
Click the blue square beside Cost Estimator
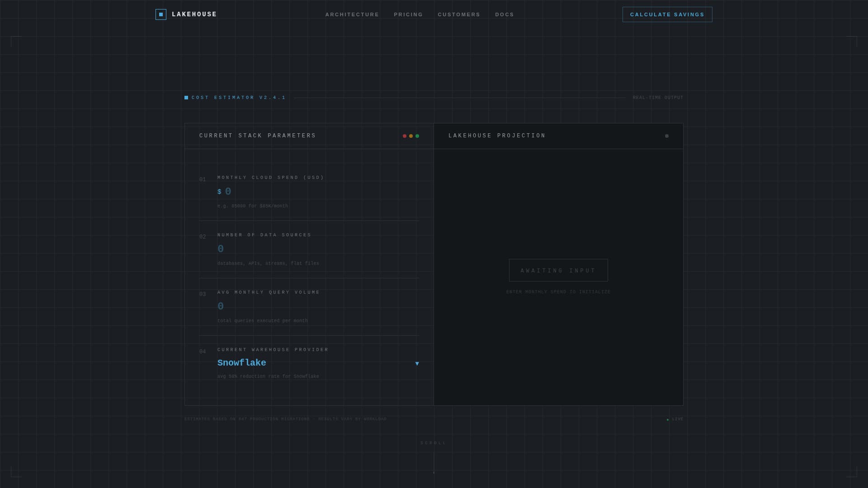pyautogui.click(x=186, y=98)
